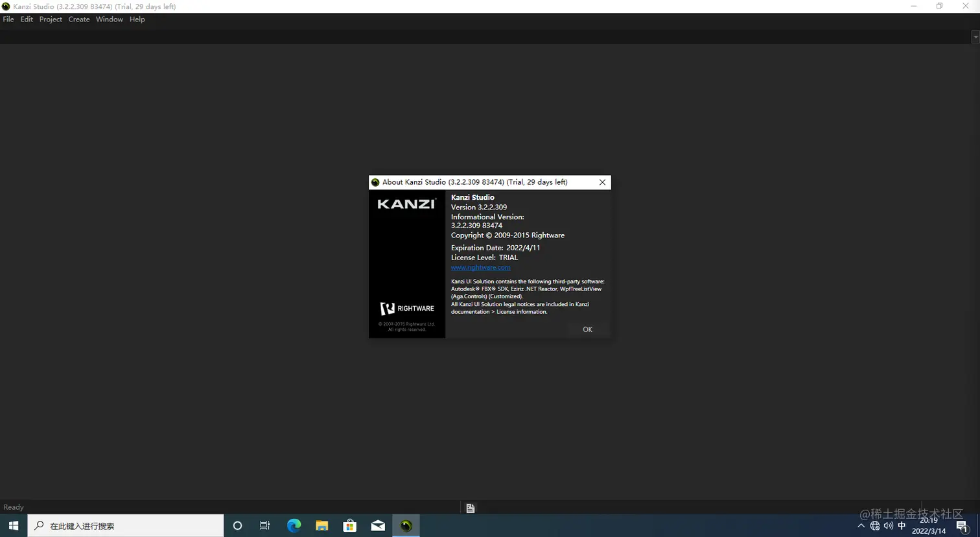Open the Windows Start menu

[14, 525]
